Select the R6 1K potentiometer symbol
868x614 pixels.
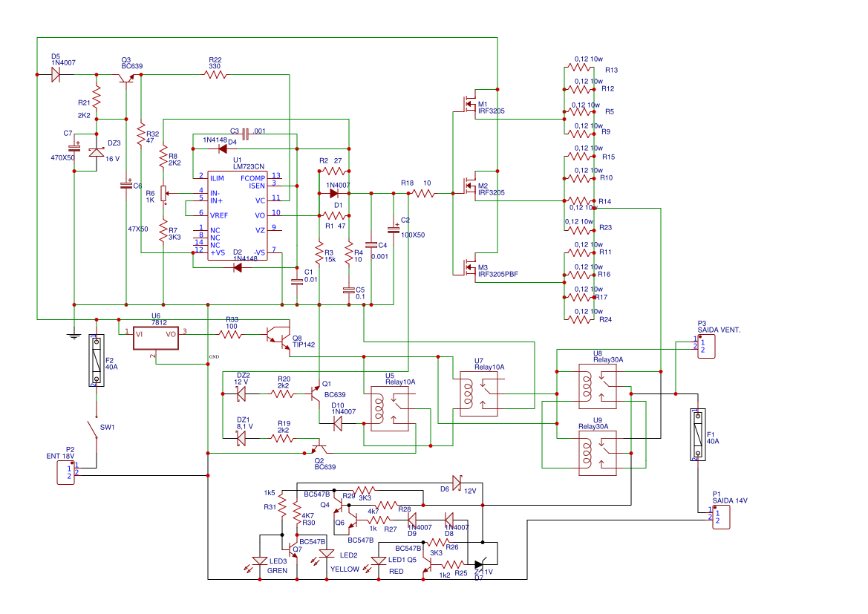163,194
